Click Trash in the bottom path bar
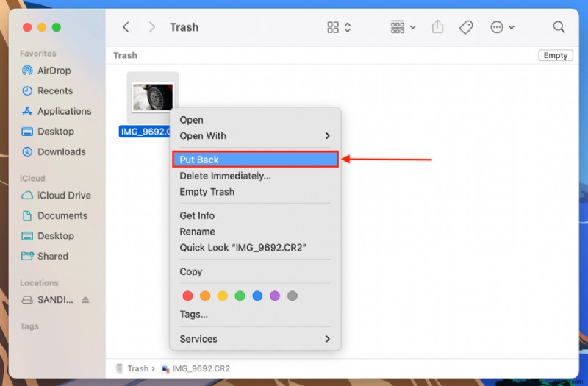588x386 pixels. [132, 368]
